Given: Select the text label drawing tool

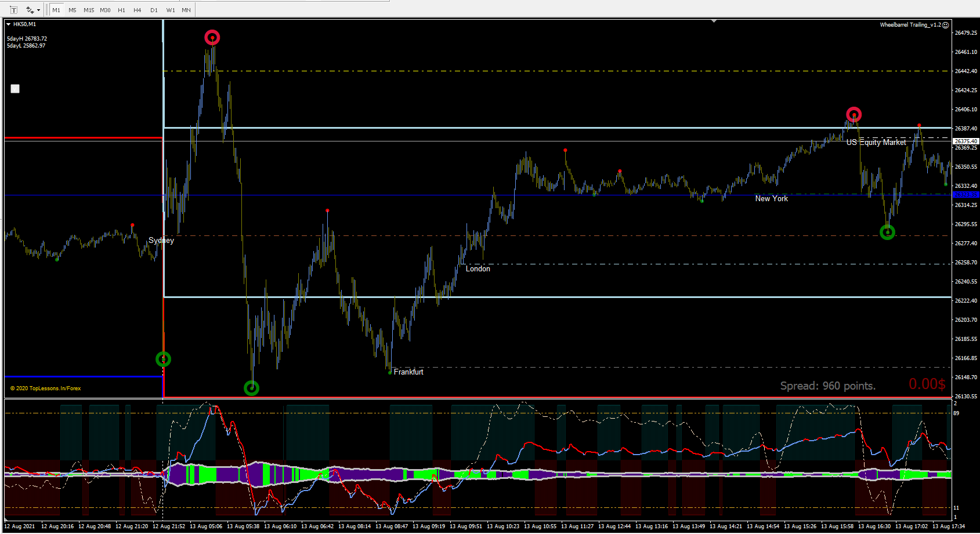Looking at the screenshot, I should pyautogui.click(x=13, y=10).
